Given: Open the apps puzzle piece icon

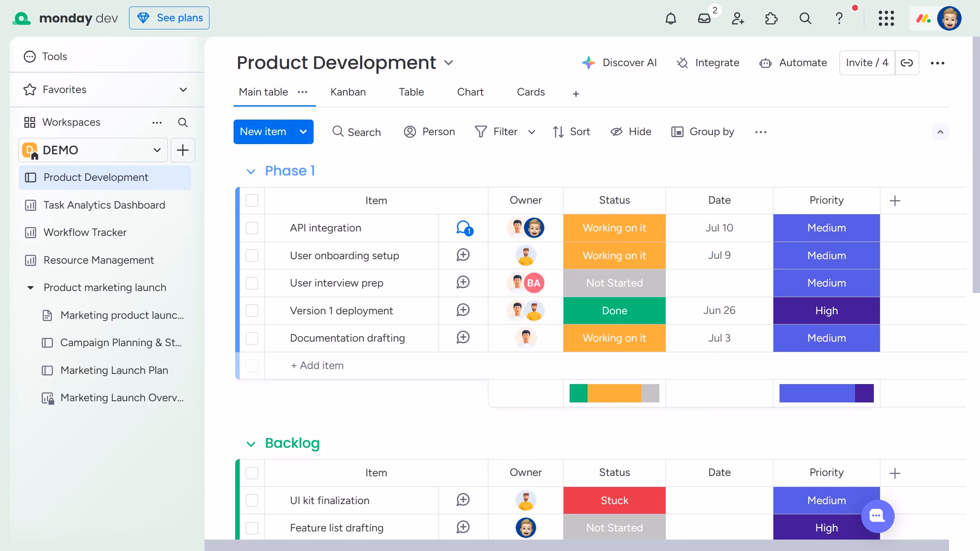Looking at the screenshot, I should [771, 18].
